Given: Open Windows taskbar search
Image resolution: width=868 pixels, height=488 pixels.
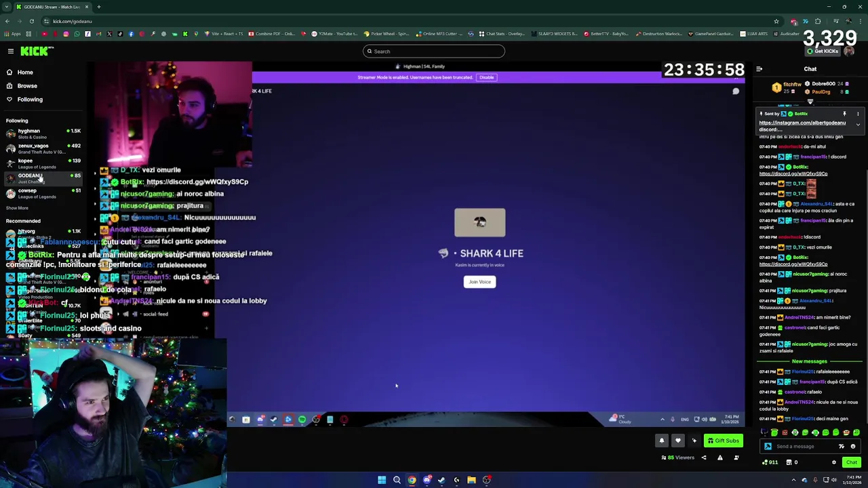Looking at the screenshot, I should [397, 480].
